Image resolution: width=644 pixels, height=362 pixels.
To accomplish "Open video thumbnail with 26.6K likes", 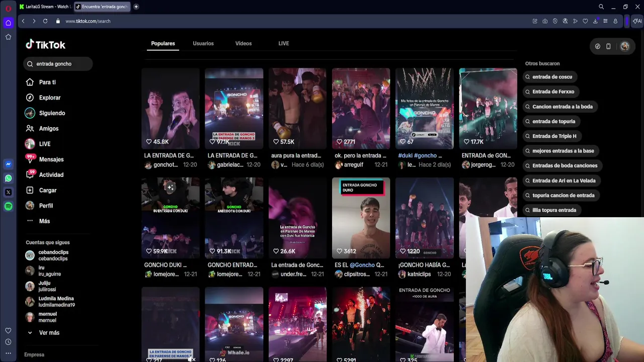I will (x=297, y=218).
